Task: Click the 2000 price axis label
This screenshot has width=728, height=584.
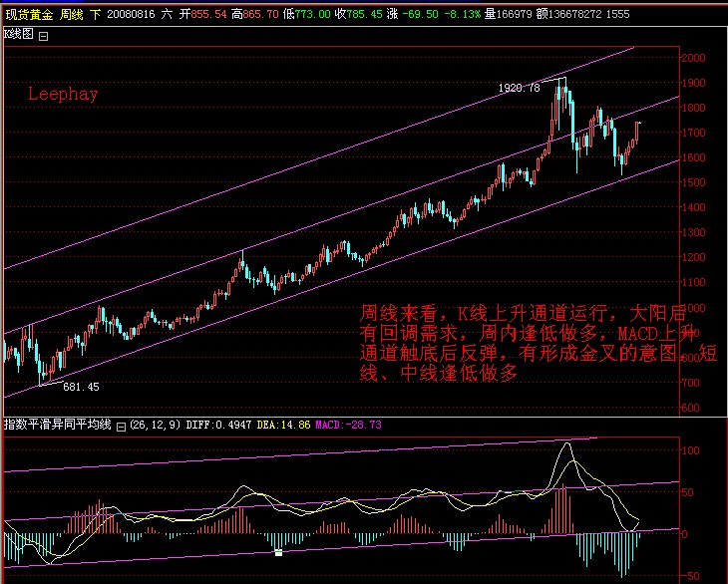Action: (693, 58)
